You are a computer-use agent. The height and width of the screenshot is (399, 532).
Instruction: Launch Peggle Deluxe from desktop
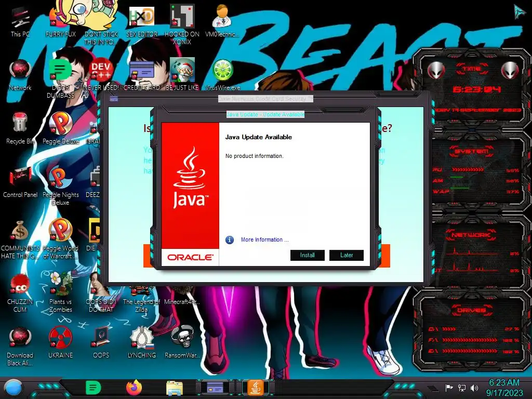[x=61, y=128]
